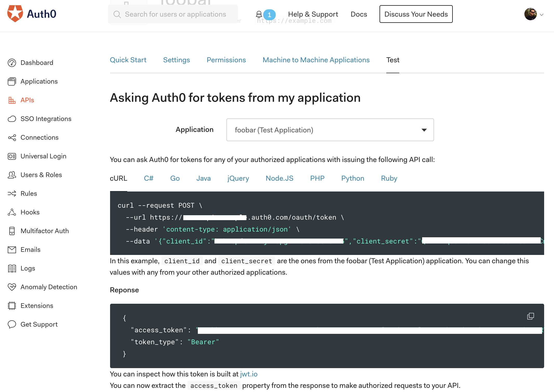The width and height of the screenshot is (554, 392).
Task: Click the Rules shuffle-arrows icon
Action: point(12,194)
